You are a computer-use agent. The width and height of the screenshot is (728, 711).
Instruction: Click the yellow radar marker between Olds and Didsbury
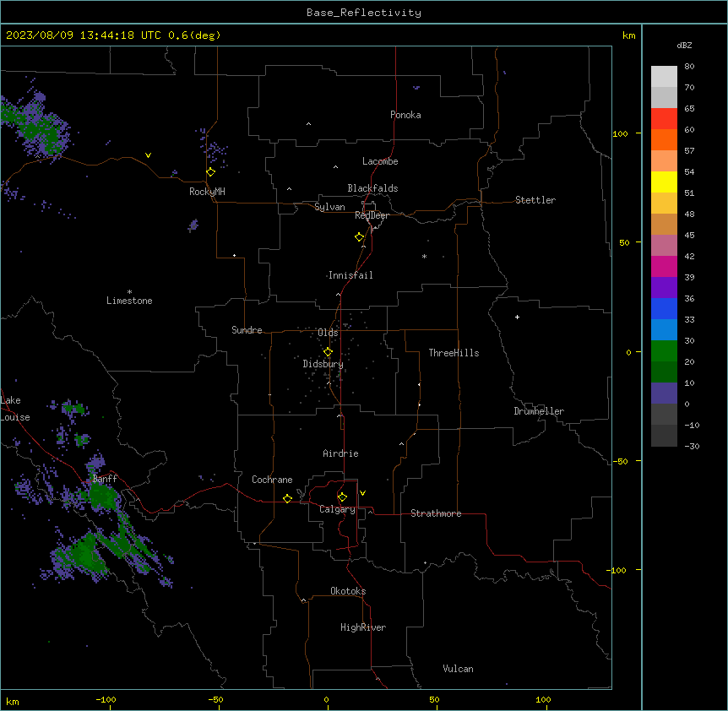[328, 352]
